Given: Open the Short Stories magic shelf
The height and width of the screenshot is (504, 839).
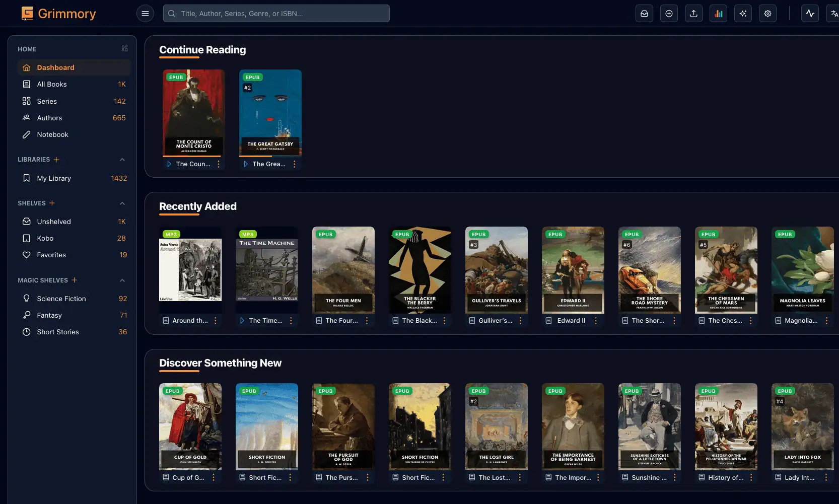Looking at the screenshot, I should pyautogui.click(x=74, y=332).
